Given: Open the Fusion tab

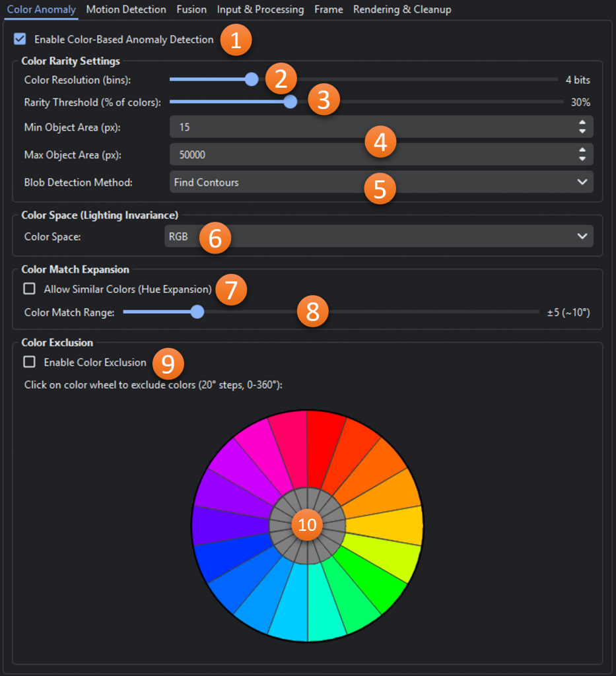Looking at the screenshot, I should point(191,9).
